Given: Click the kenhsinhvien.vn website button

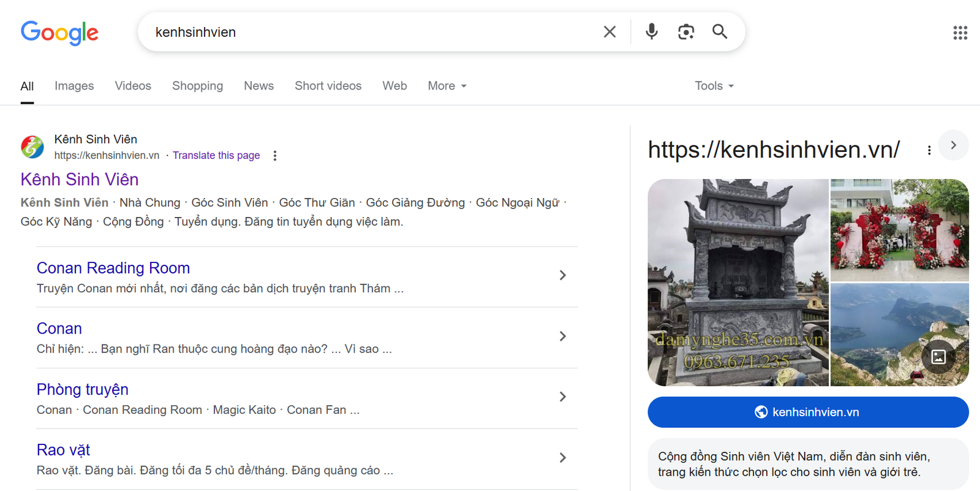Looking at the screenshot, I should pyautogui.click(x=808, y=412).
